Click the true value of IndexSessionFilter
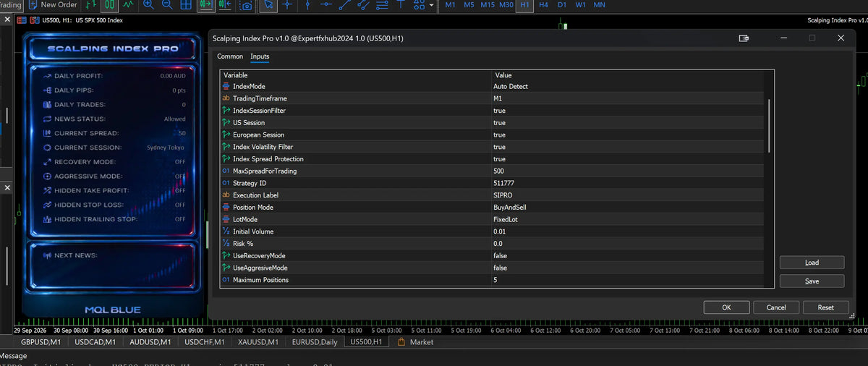The image size is (868, 366). coord(499,111)
